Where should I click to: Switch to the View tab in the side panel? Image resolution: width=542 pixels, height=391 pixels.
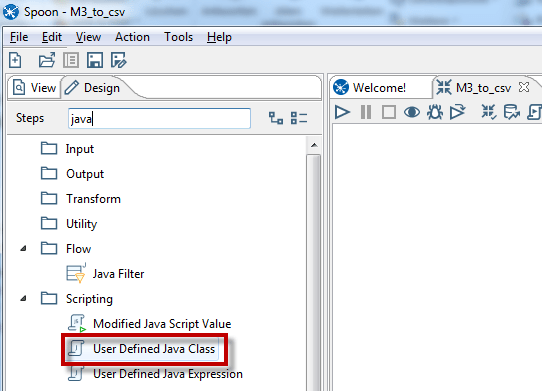(35, 88)
